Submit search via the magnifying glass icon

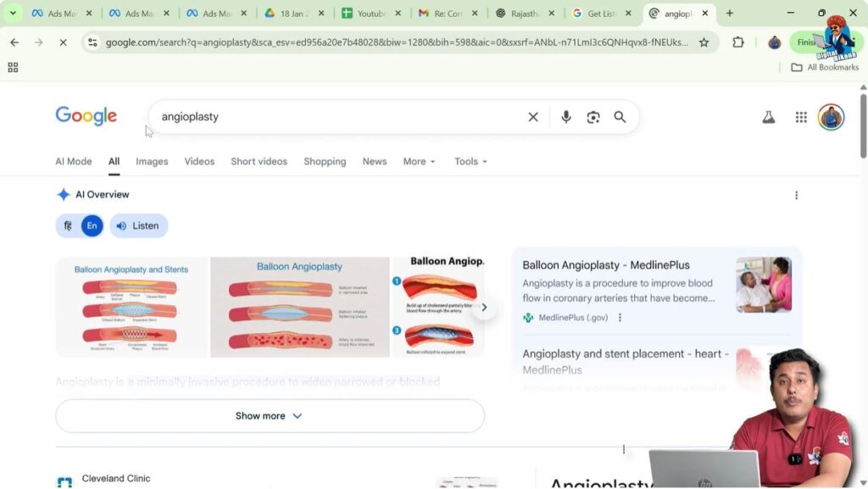[x=620, y=116]
